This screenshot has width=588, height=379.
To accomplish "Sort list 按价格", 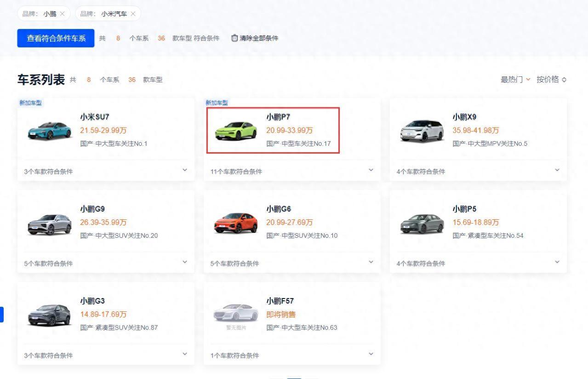I will (551, 80).
